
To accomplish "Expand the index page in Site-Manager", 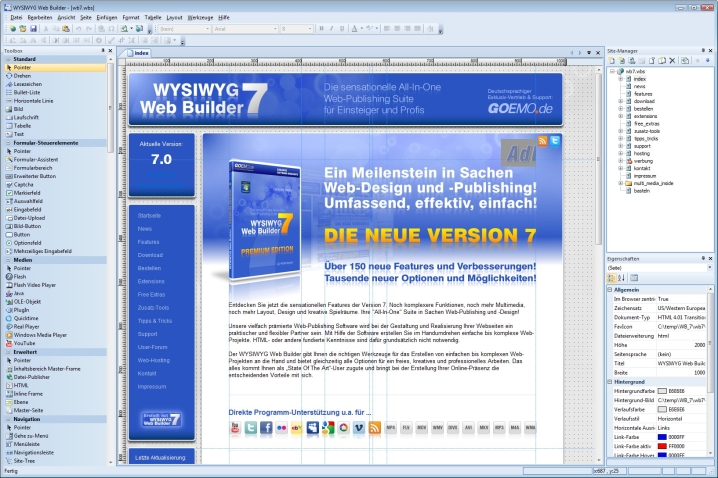I will (x=622, y=78).
